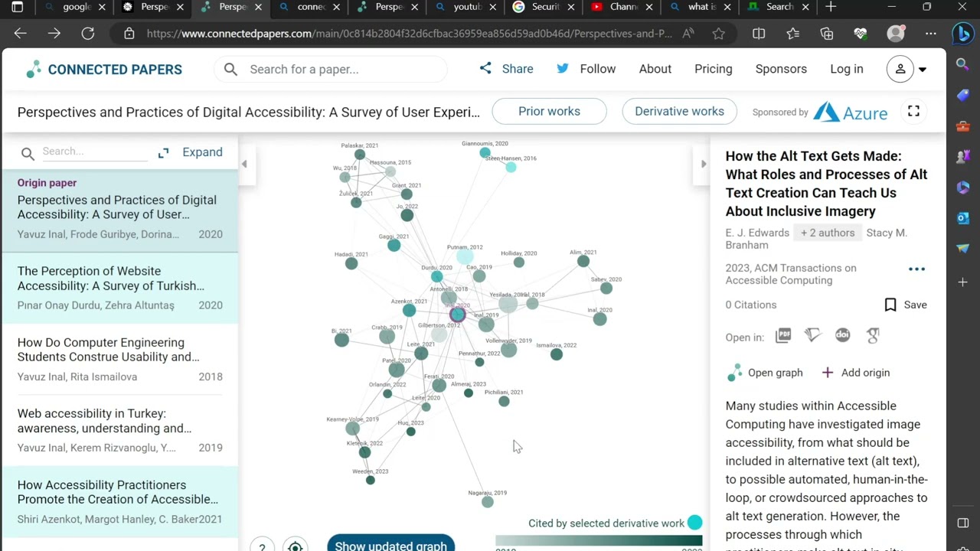Open the Outlook sidebar icon
The image size is (980, 551).
click(x=963, y=218)
